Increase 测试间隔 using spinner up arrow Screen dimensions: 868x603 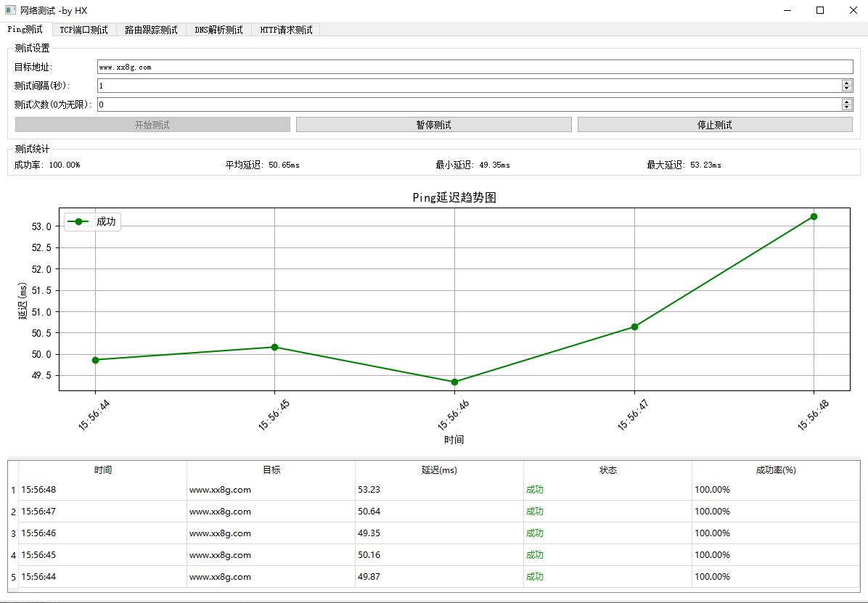coord(846,83)
